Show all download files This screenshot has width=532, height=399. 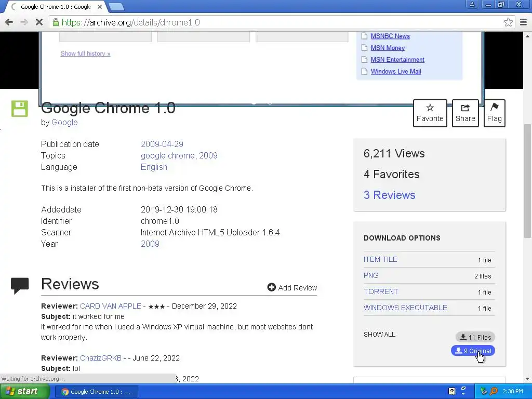click(379, 335)
